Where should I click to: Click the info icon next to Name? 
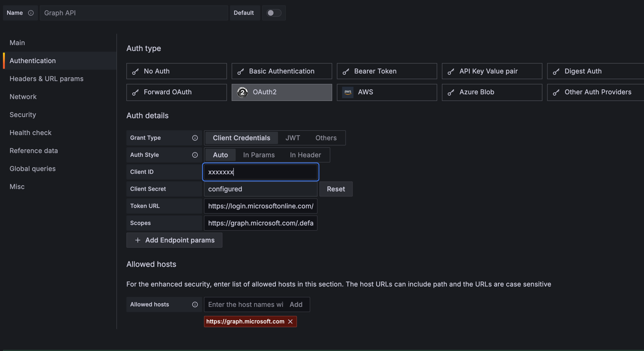pyautogui.click(x=31, y=13)
